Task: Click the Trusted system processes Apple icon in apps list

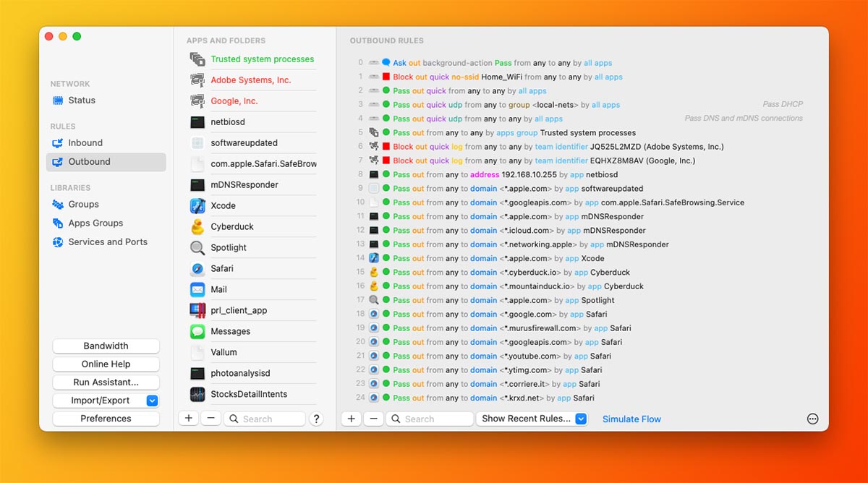Action: coord(197,59)
